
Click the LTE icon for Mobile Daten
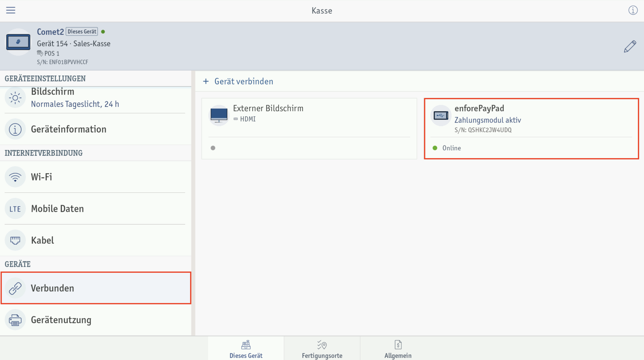point(15,209)
